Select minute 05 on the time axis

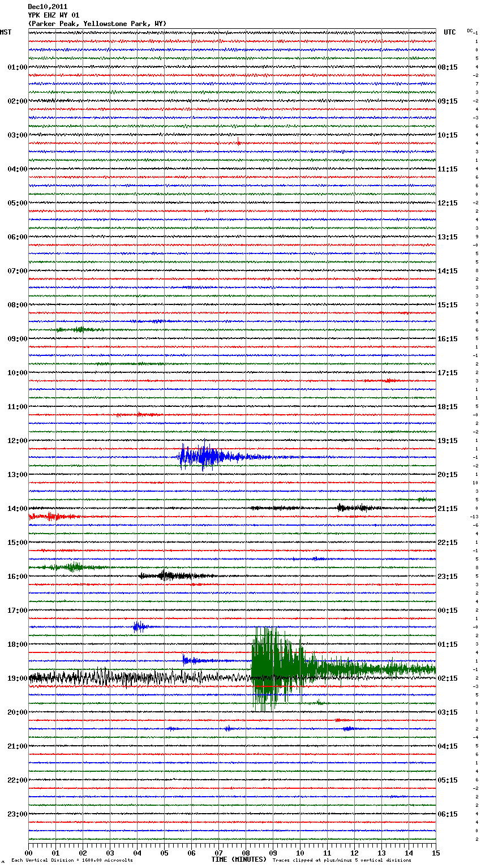coord(165,853)
